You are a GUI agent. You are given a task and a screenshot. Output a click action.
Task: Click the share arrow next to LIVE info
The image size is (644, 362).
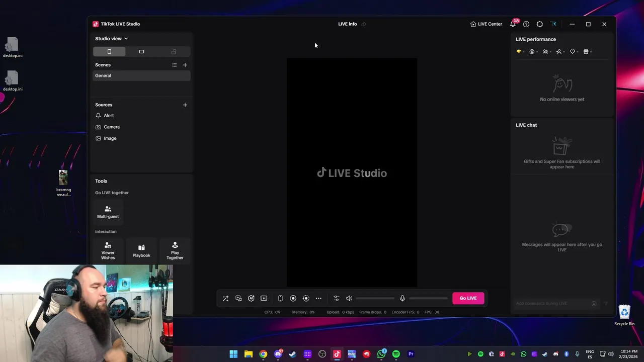click(364, 24)
